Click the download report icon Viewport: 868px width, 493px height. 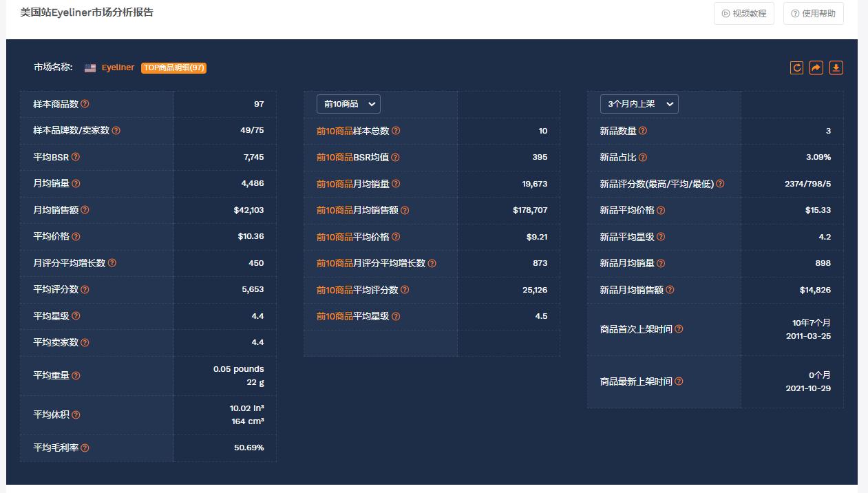(x=836, y=67)
